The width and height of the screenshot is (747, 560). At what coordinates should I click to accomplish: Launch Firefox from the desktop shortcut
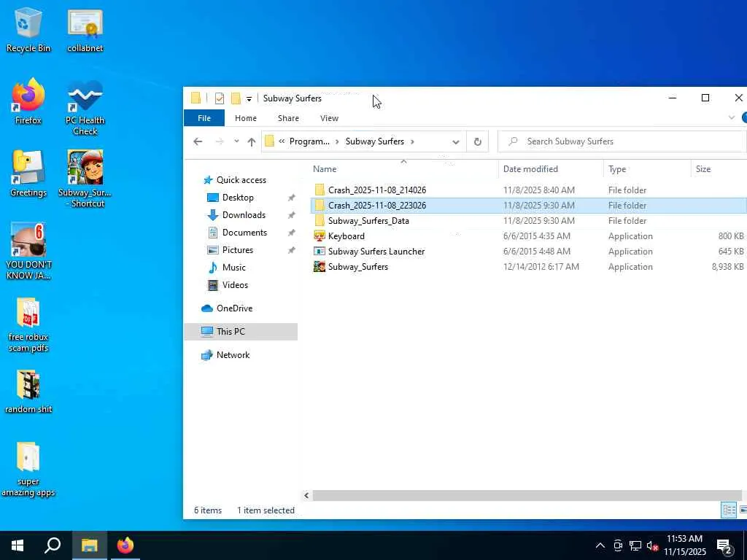(x=28, y=101)
